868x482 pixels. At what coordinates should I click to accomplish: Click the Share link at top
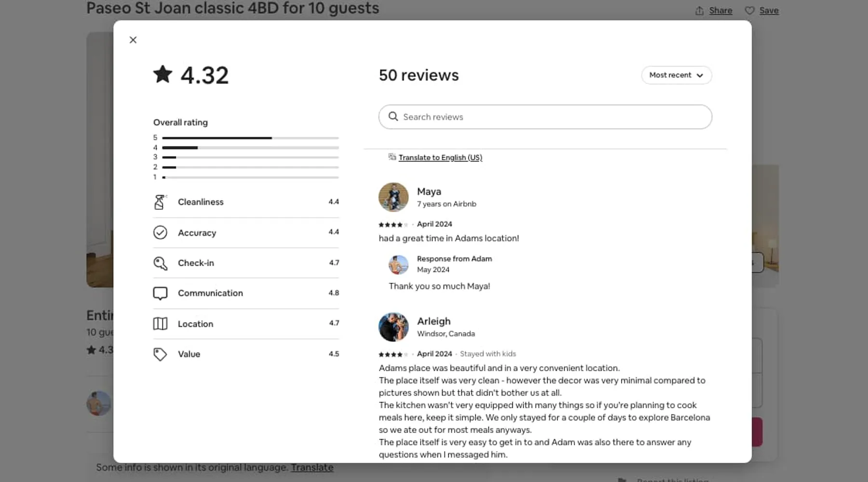[x=720, y=11]
